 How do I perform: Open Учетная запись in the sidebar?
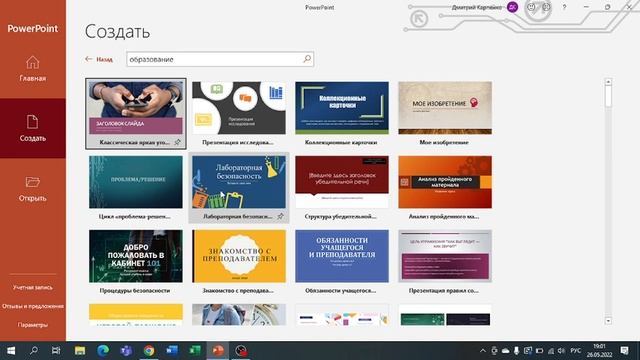click(x=33, y=287)
